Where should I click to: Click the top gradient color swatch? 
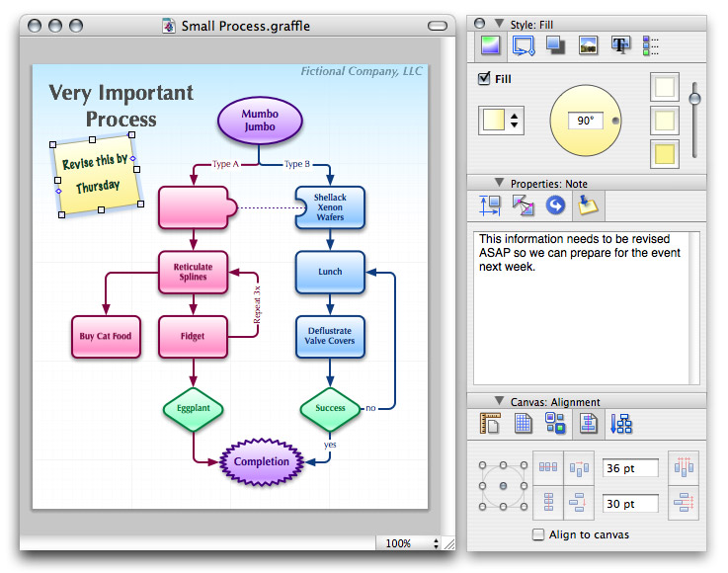click(x=665, y=87)
